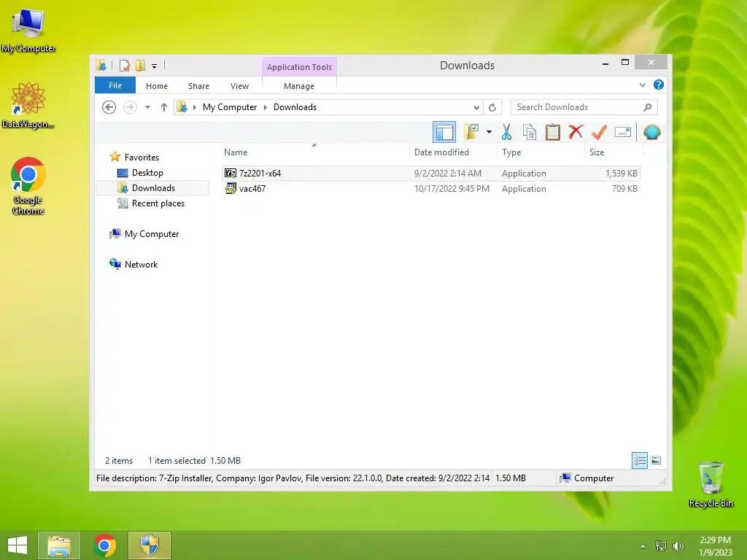
Task: Select the vac467 file
Action: [431, 189]
